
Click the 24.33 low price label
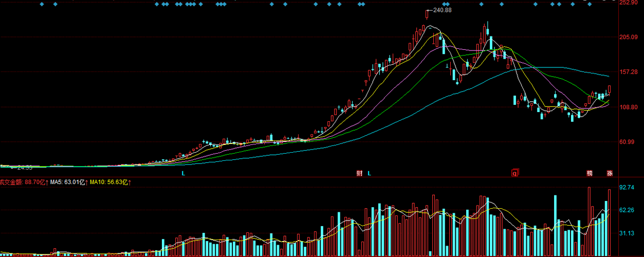24,168
